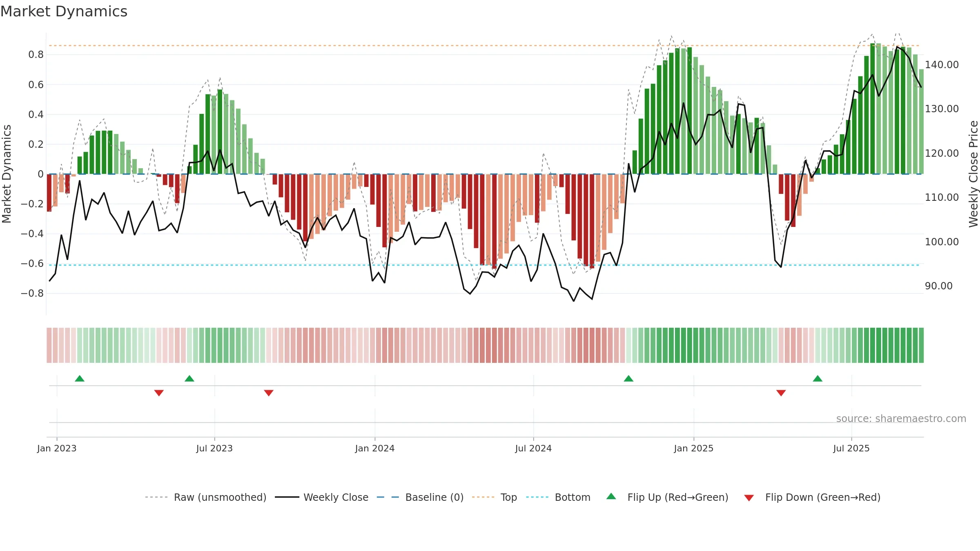This screenshot has height=551, width=980.
Task: Click the Weekly Close Price axis title
Action: tap(974, 174)
